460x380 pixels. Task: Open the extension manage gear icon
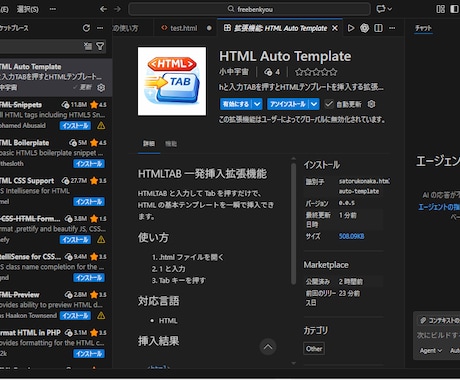(371, 104)
